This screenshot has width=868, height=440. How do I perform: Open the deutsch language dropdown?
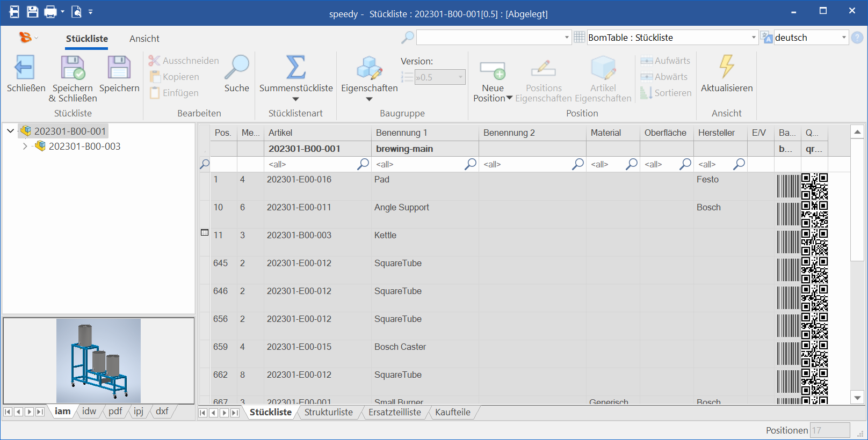coord(844,38)
